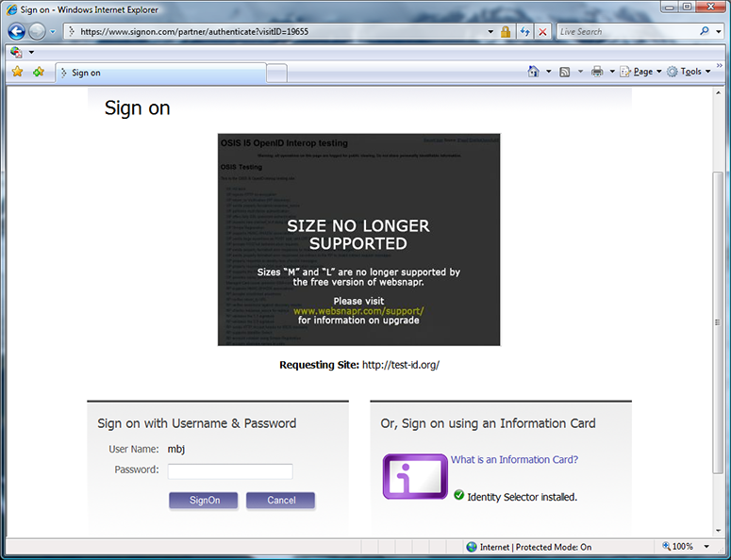The width and height of the screenshot is (731, 560).
Task: Click the Home icon in command bar
Action: coord(534,72)
